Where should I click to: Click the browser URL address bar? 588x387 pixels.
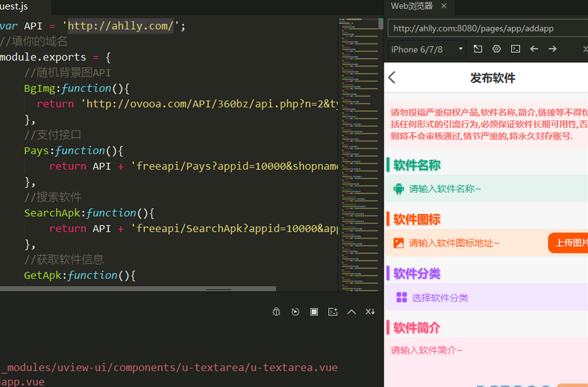[485, 28]
